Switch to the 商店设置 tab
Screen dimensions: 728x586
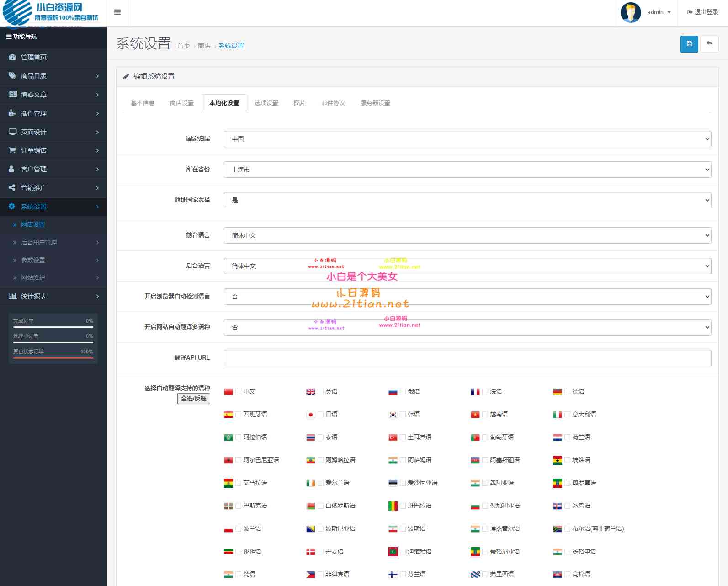click(x=182, y=103)
